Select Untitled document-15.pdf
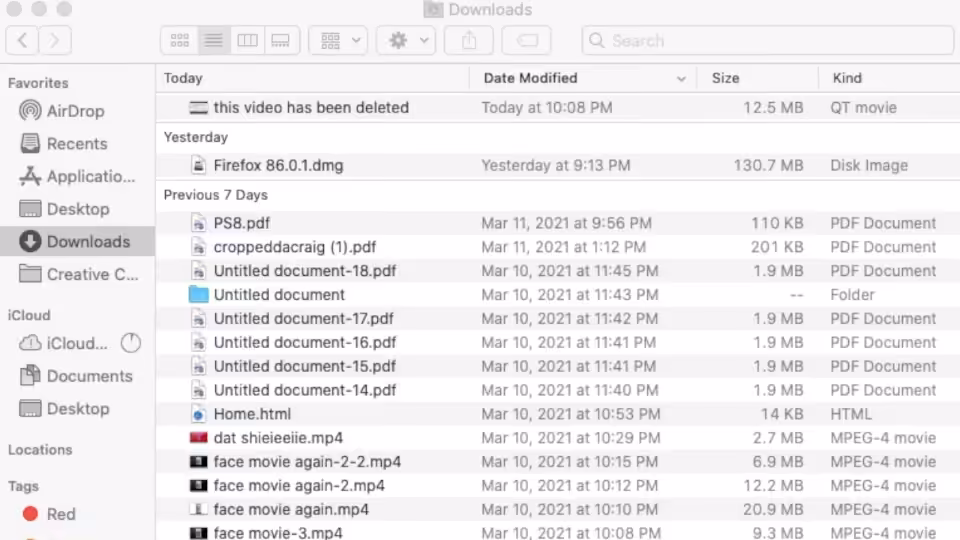The height and width of the screenshot is (540, 960). 558,366
